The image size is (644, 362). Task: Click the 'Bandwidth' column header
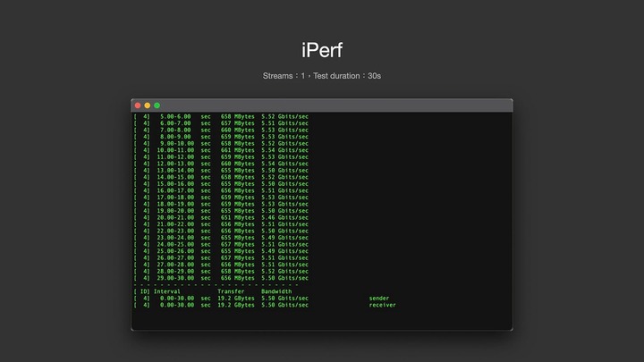276,291
